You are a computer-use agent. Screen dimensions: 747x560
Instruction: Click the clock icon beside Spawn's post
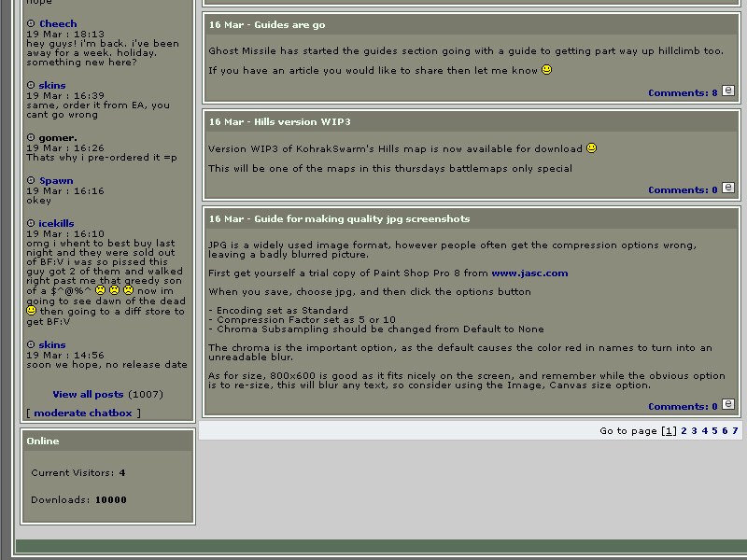pos(31,180)
